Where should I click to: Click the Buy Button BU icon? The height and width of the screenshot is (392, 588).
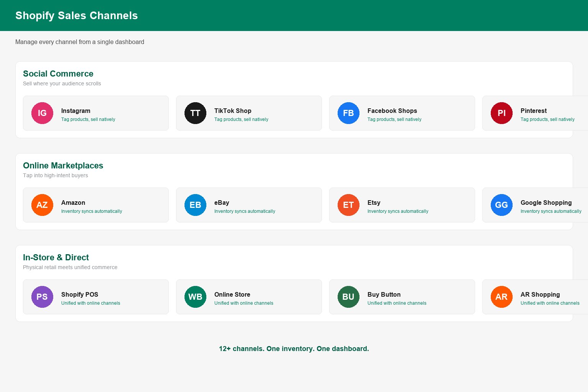[348, 297]
